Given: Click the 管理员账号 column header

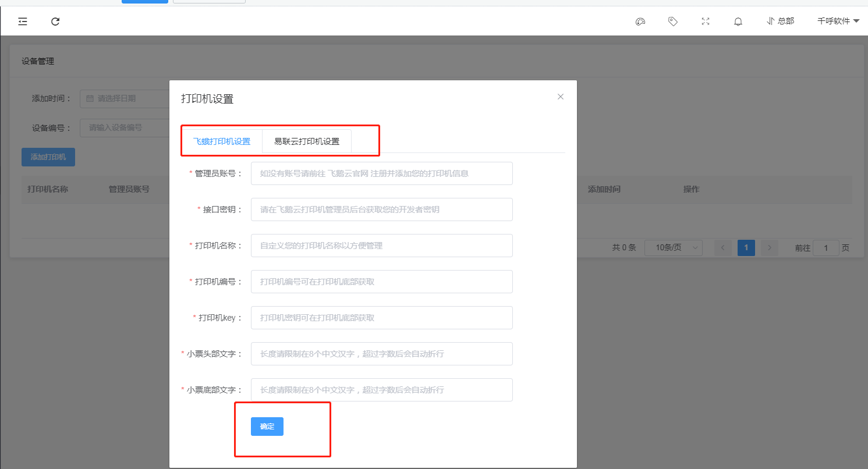Looking at the screenshot, I should coord(129,189).
